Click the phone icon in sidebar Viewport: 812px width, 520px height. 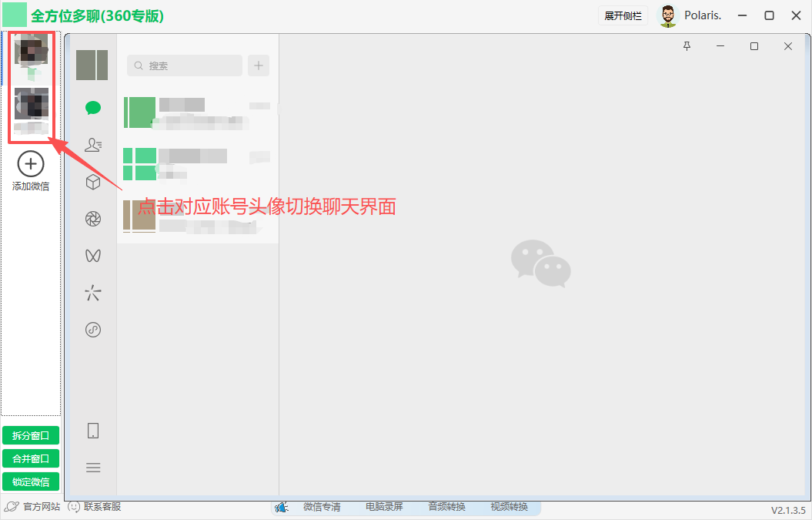(93, 431)
